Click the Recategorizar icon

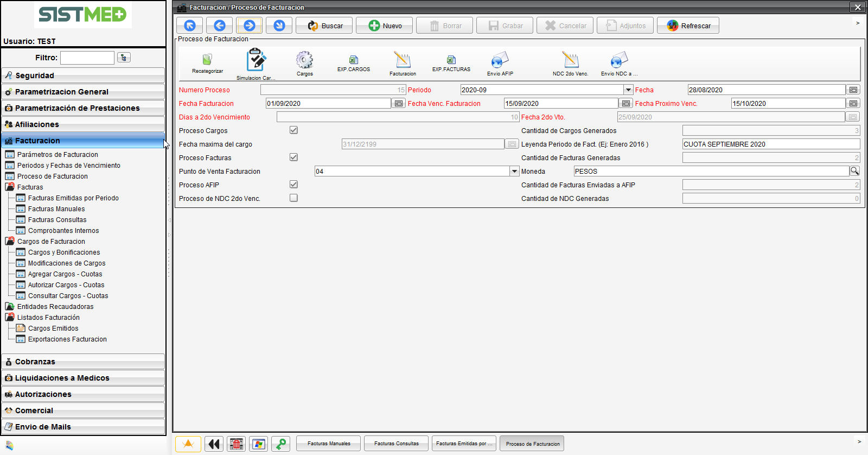pos(207,60)
